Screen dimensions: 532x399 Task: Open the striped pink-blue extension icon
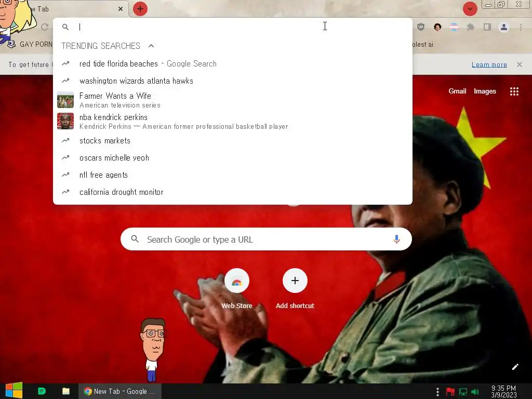point(454,27)
